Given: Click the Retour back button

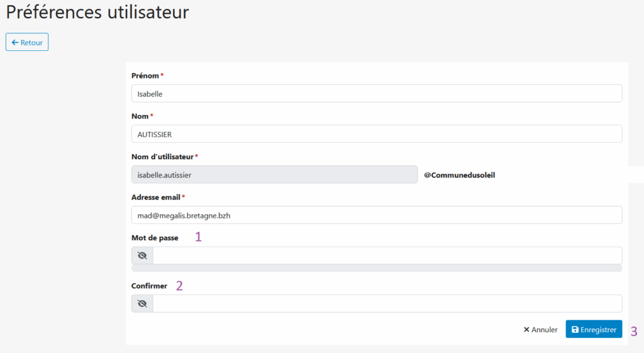Looking at the screenshot, I should tap(27, 43).
